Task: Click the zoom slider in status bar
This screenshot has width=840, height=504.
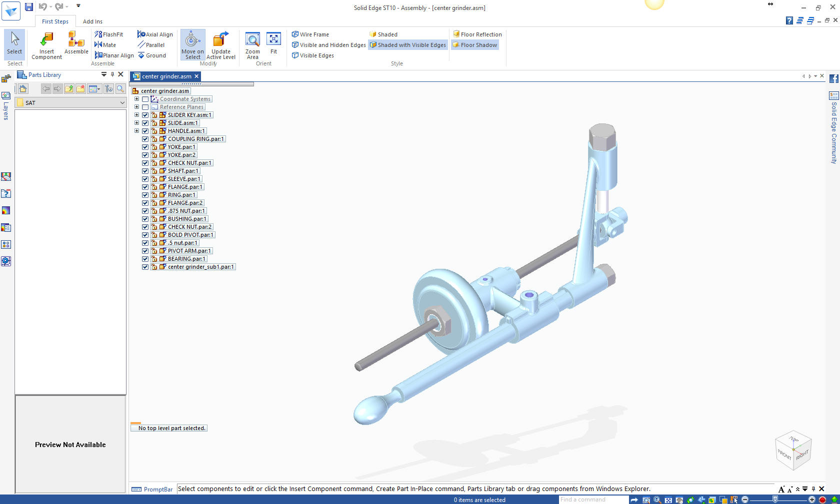Action: 775,500
